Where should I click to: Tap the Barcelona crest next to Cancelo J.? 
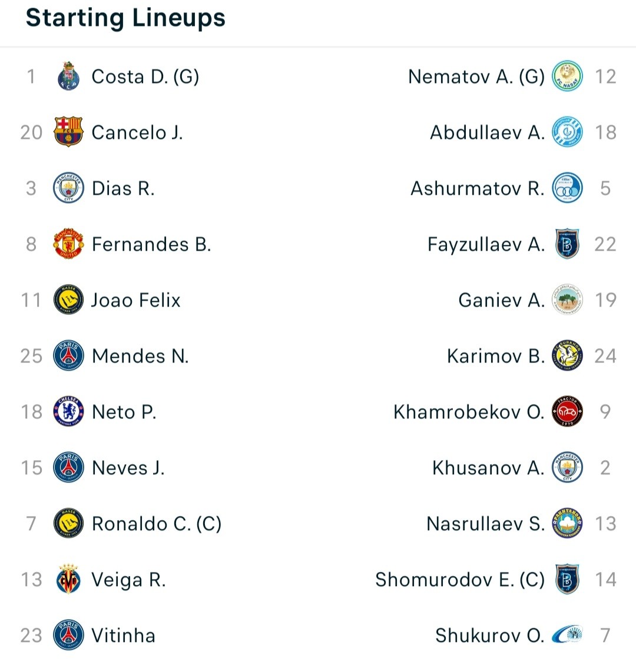pyautogui.click(x=68, y=132)
